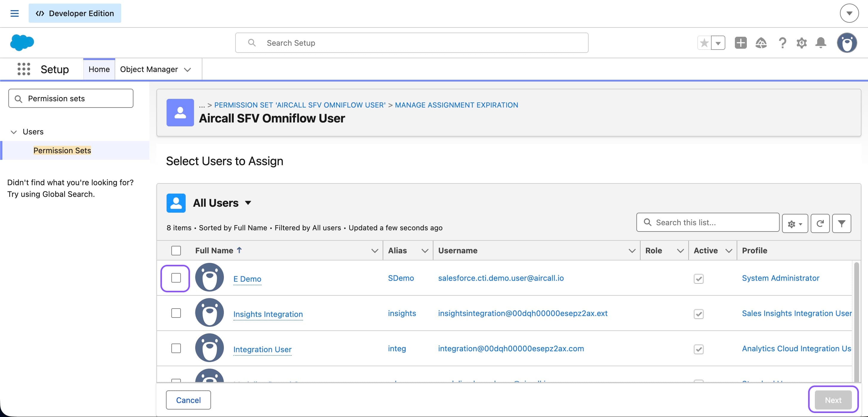The image size is (868, 417).
Task: Select Permission Sets in the sidebar
Action: click(x=62, y=150)
